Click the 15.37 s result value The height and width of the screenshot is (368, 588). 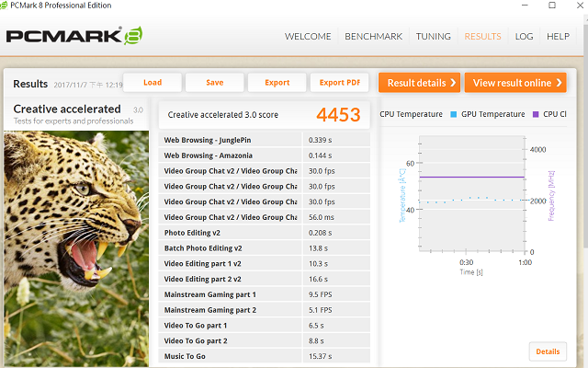[320, 356]
